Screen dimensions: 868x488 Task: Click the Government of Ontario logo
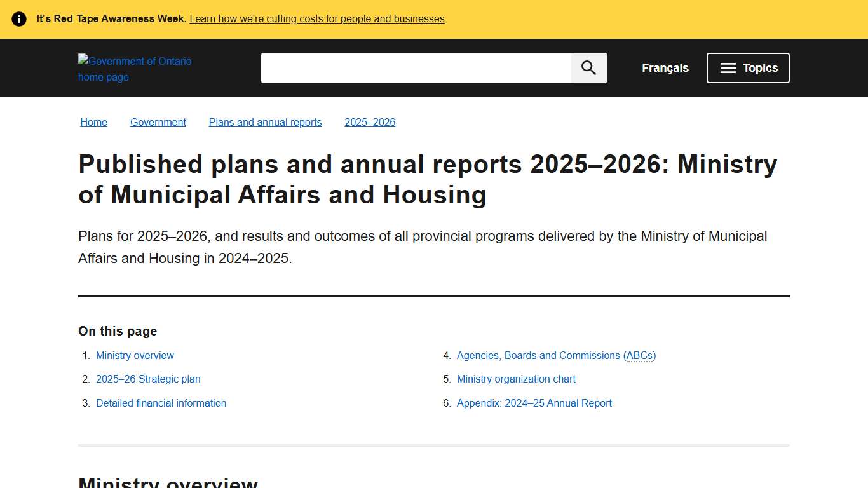(135, 69)
